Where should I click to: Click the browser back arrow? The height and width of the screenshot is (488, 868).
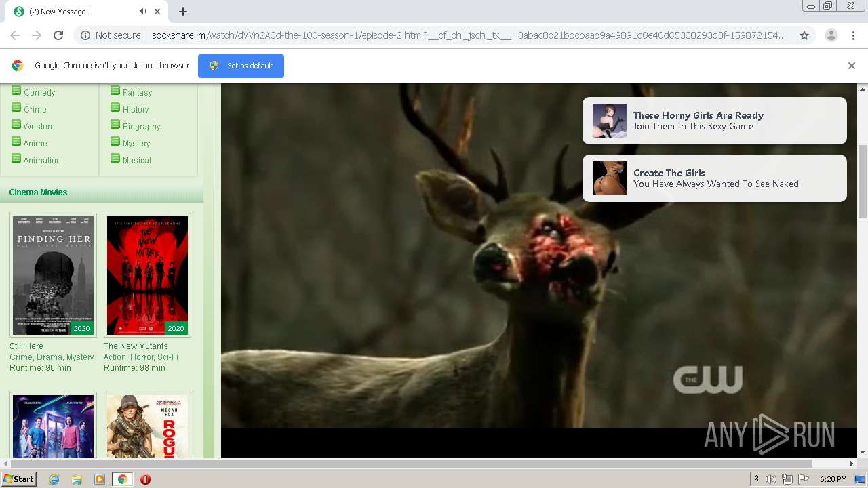(15, 35)
